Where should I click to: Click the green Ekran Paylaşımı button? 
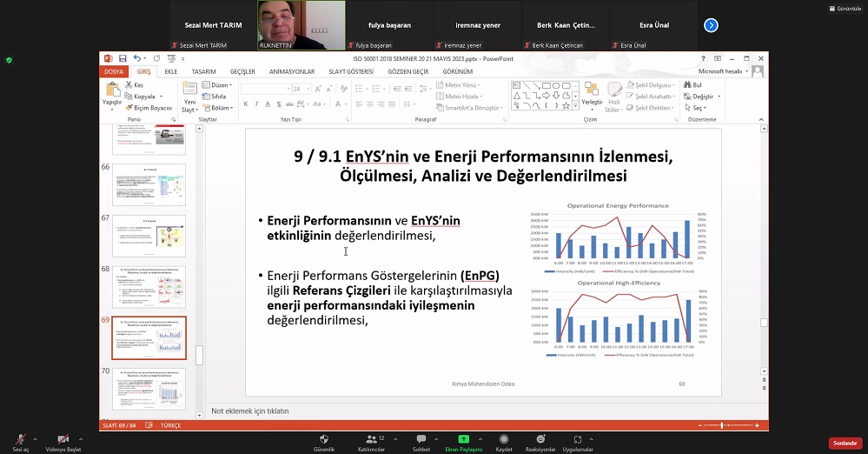[463, 440]
